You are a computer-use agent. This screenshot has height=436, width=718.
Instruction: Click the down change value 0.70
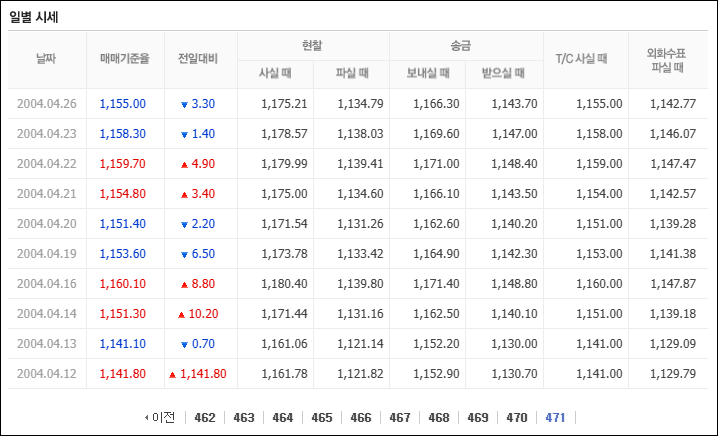203,344
